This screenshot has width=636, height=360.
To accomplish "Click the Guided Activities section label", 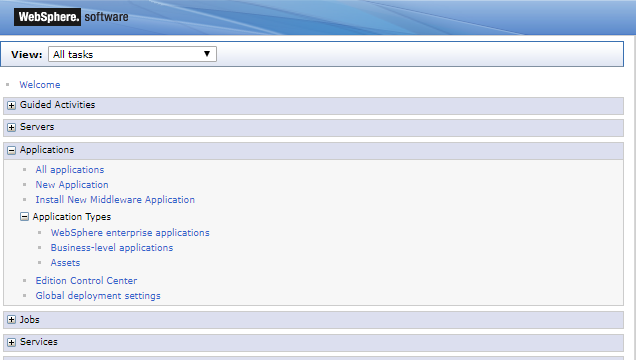I will 57,105.
